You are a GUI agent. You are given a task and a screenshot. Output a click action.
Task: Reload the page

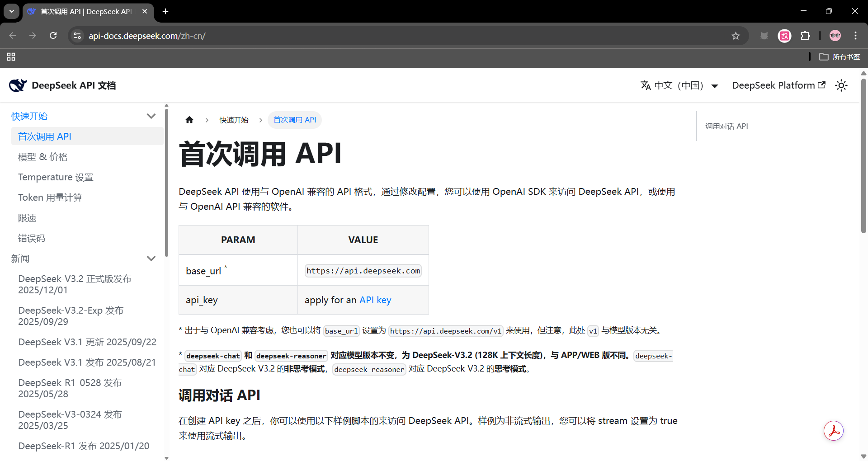pos(53,36)
